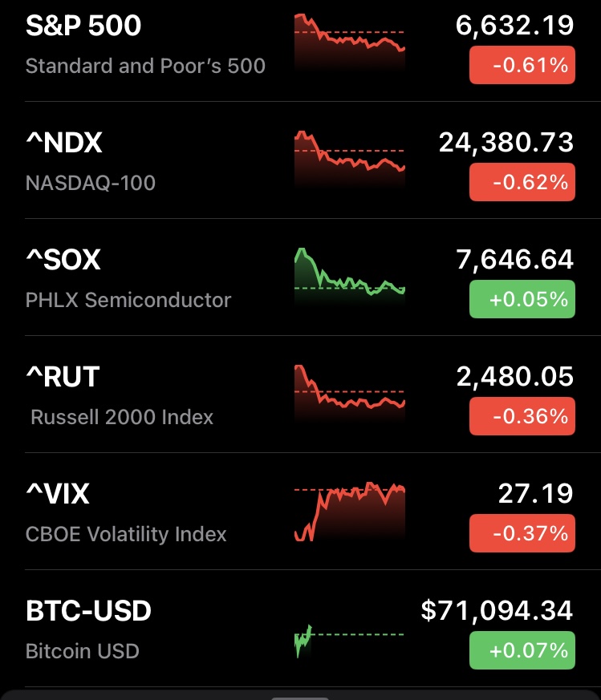Select the ^NDX ticker symbol
601x700 pixels.
(x=64, y=144)
